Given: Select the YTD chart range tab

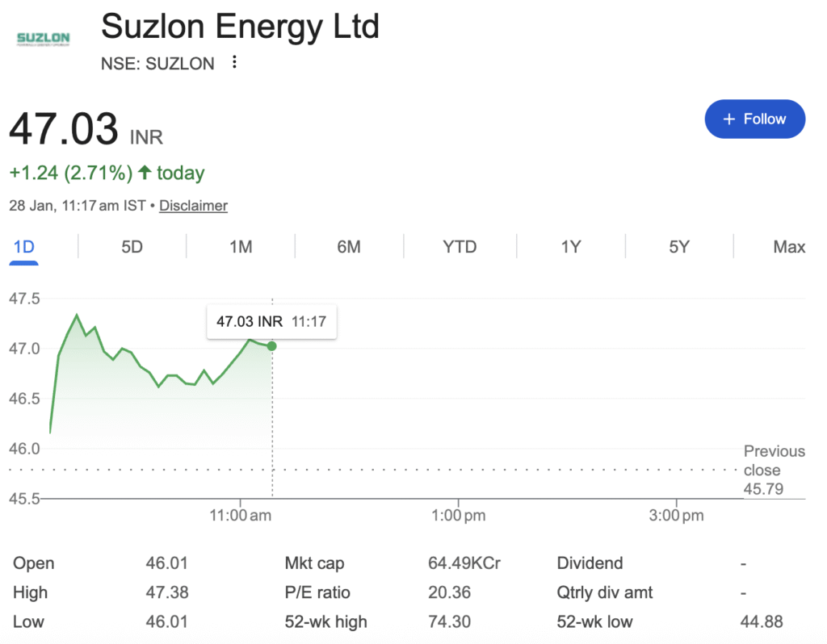Looking at the screenshot, I should 460,247.
